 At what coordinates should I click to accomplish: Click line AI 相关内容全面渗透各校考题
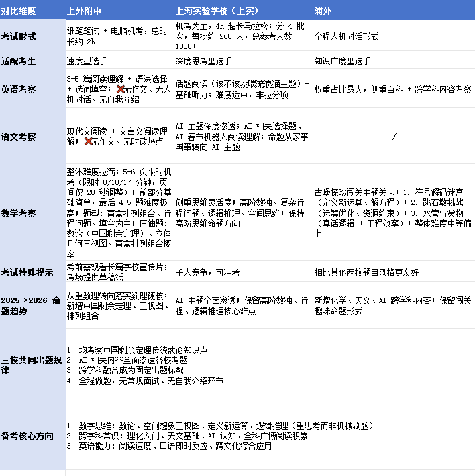[127, 360]
